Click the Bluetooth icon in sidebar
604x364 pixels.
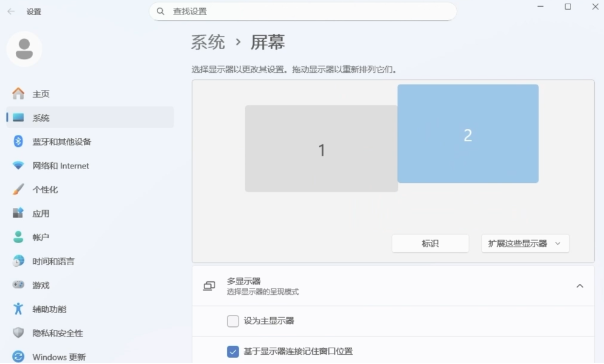click(18, 141)
